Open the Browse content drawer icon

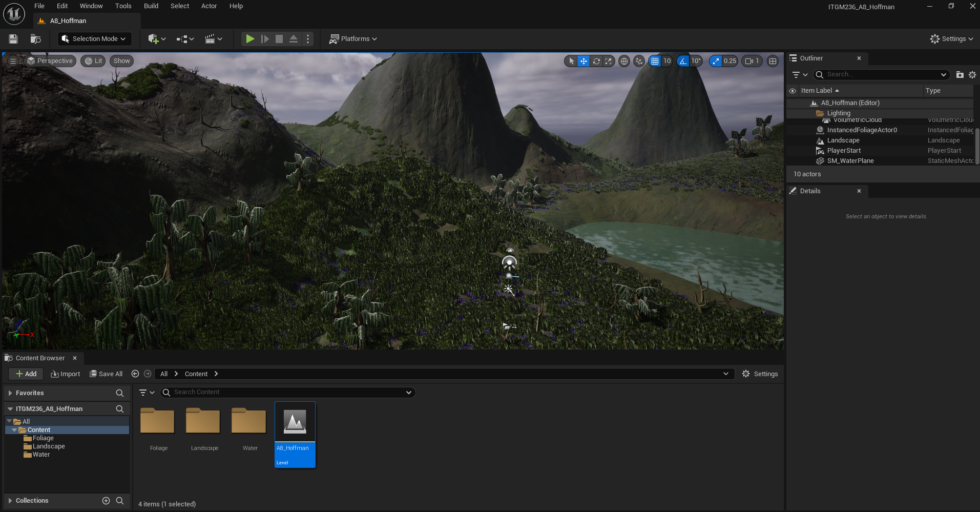(35, 39)
